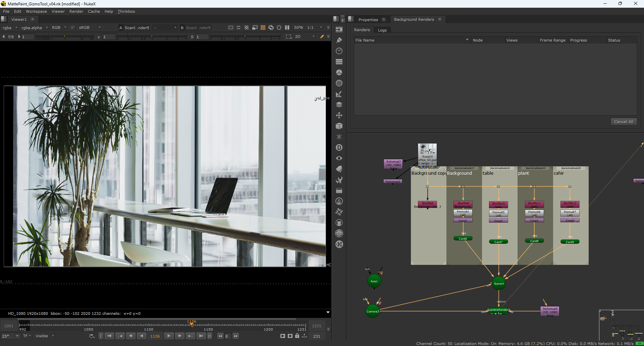Screen dimensions: 644x346
Task: Open the Merge nodes layers icon
Action: coord(339,105)
